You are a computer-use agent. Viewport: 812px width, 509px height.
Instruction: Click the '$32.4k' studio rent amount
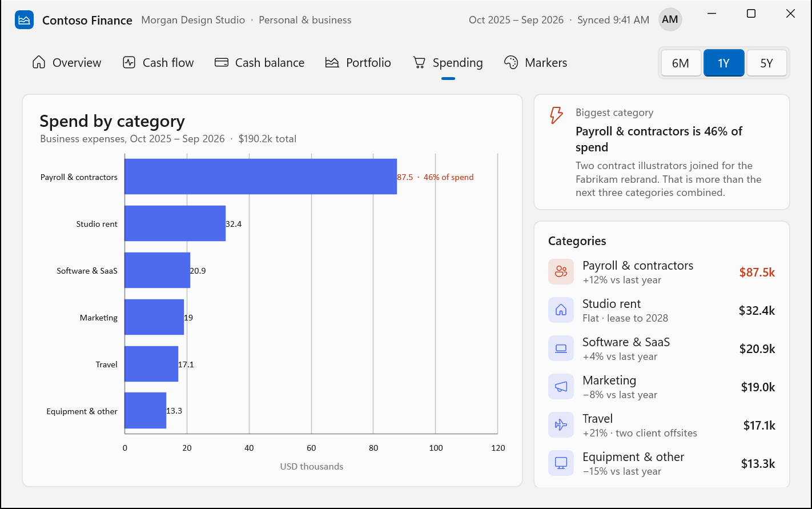757,311
